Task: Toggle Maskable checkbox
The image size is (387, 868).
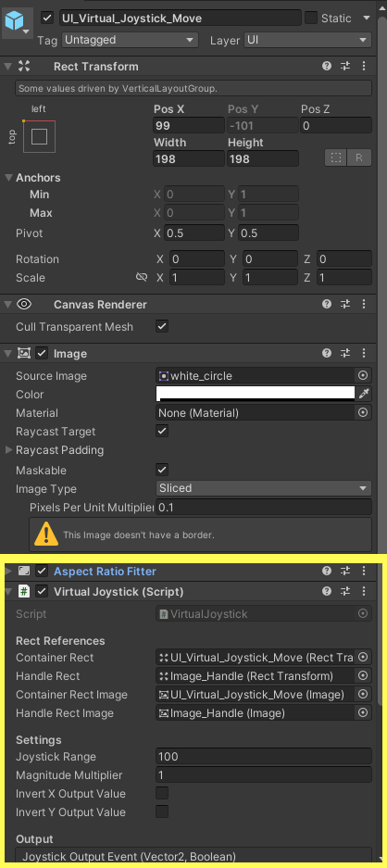Action: tap(162, 470)
